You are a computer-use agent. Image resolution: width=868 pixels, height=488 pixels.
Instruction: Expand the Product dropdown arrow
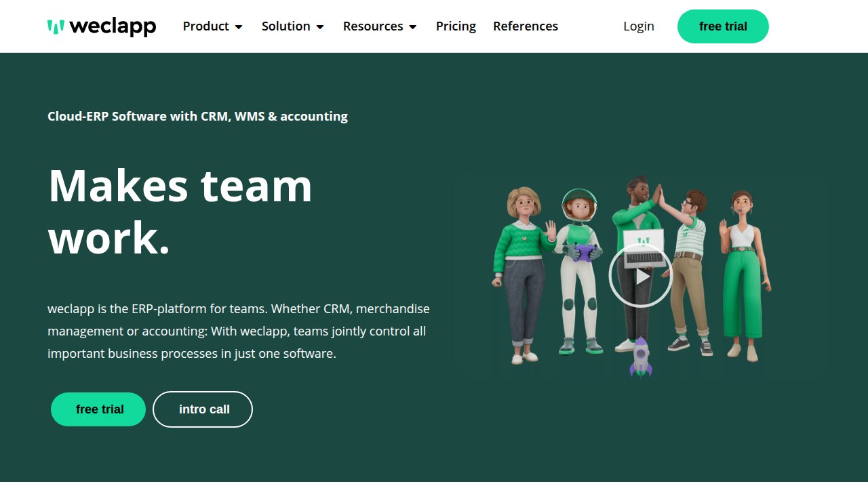point(239,27)
